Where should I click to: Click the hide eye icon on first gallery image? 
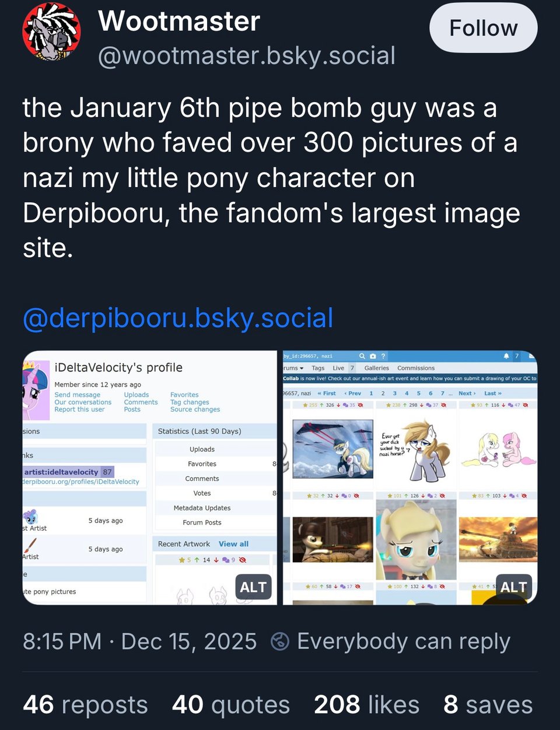(360, 405)
